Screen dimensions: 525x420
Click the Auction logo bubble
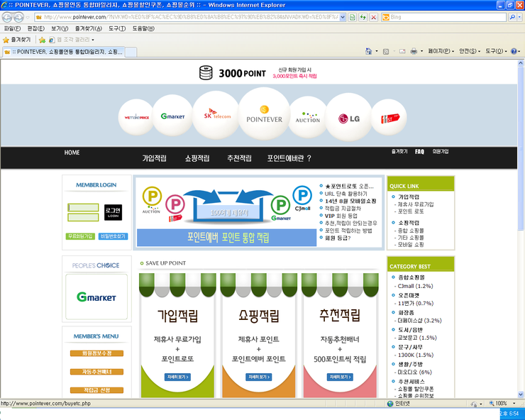click(x=308, y=117)
